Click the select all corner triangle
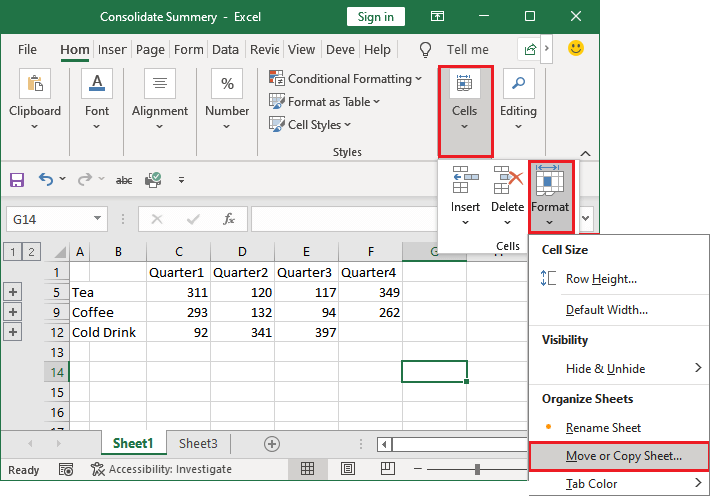710x496 pixels. 59,252
